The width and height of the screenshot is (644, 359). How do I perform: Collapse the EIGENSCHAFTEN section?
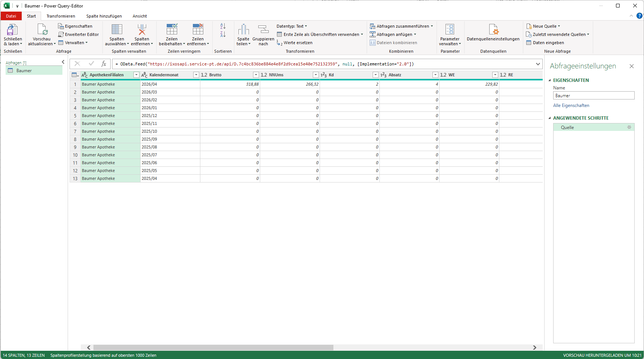[550, 80]
